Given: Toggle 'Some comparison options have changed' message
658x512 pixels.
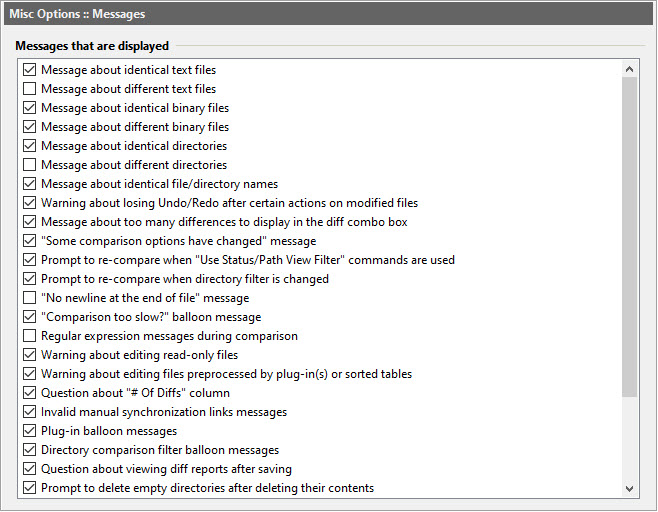Looking at the screenshot, I should (30, 241).
